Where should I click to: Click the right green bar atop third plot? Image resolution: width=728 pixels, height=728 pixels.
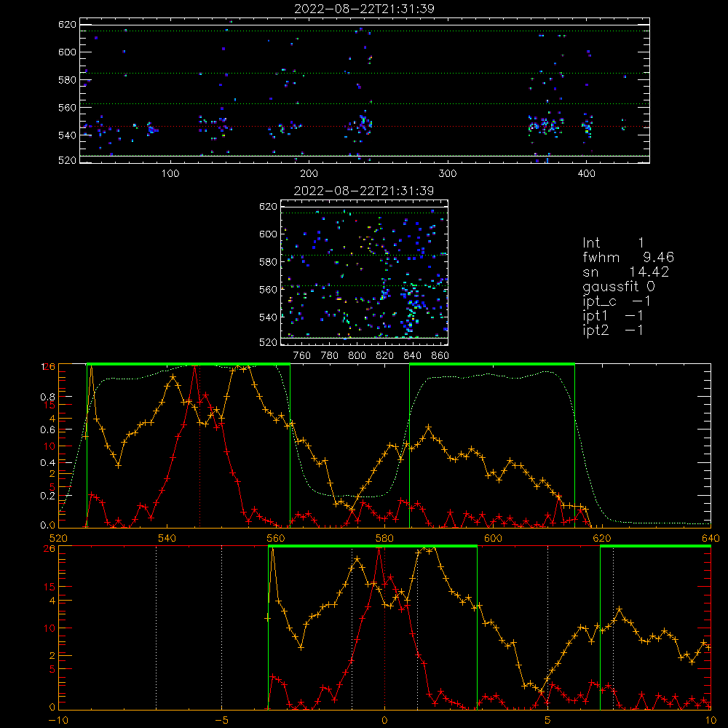[492, 365]
